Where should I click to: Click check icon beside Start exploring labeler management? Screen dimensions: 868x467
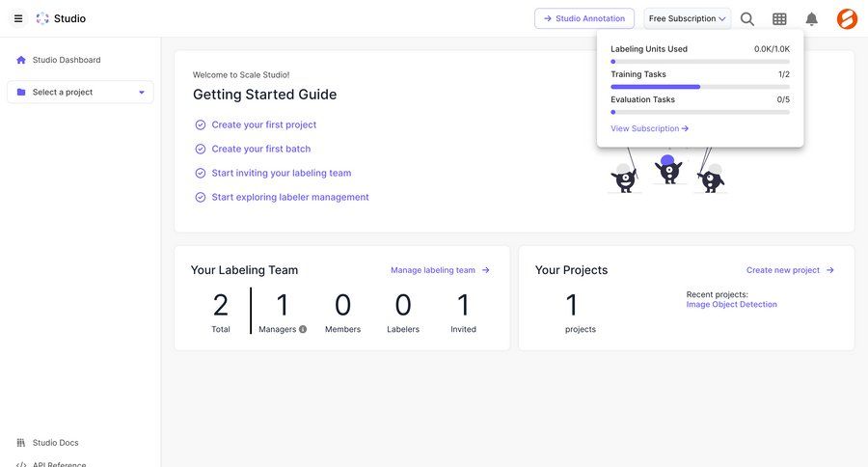point(201,197)
